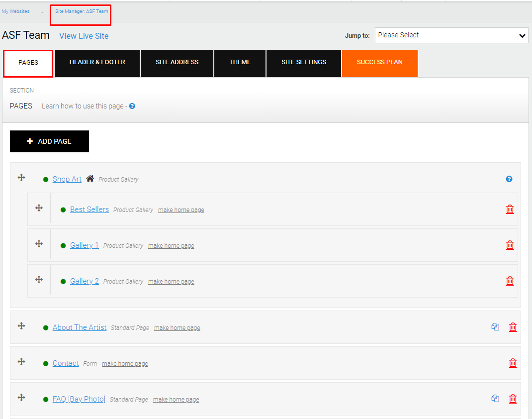Duplicate the About The Artist page
The width and height of the screenshot is (532, 419).
tap(495, 327)
